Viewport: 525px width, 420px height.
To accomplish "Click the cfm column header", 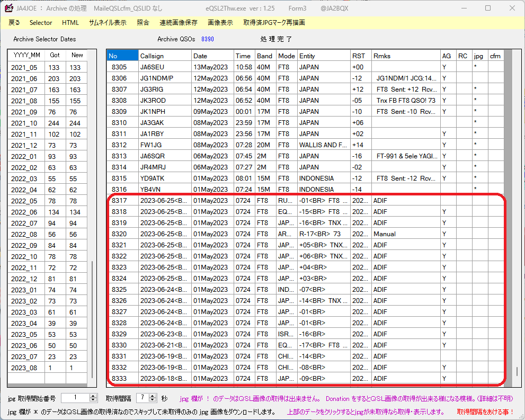I will [x=495, y=56].
